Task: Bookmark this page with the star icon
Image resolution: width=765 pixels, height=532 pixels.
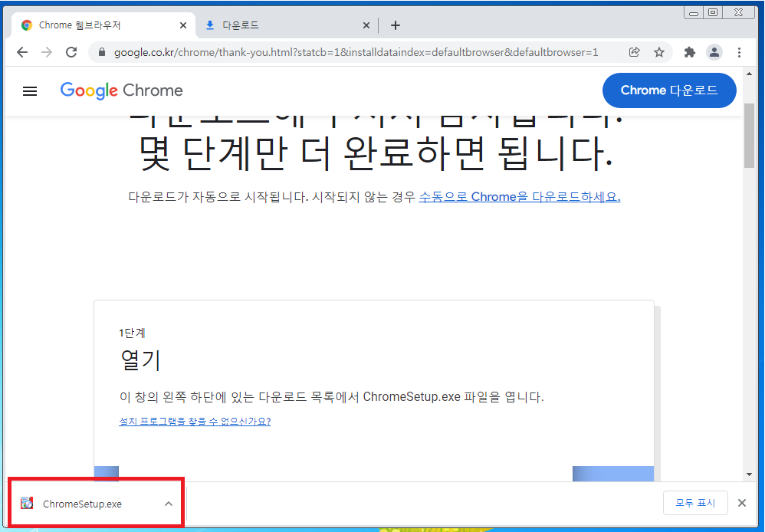Action: [659, 52]
